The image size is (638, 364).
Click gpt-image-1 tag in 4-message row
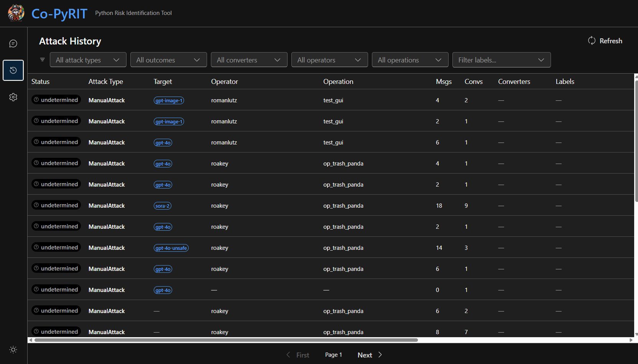(x=169, y=100)
